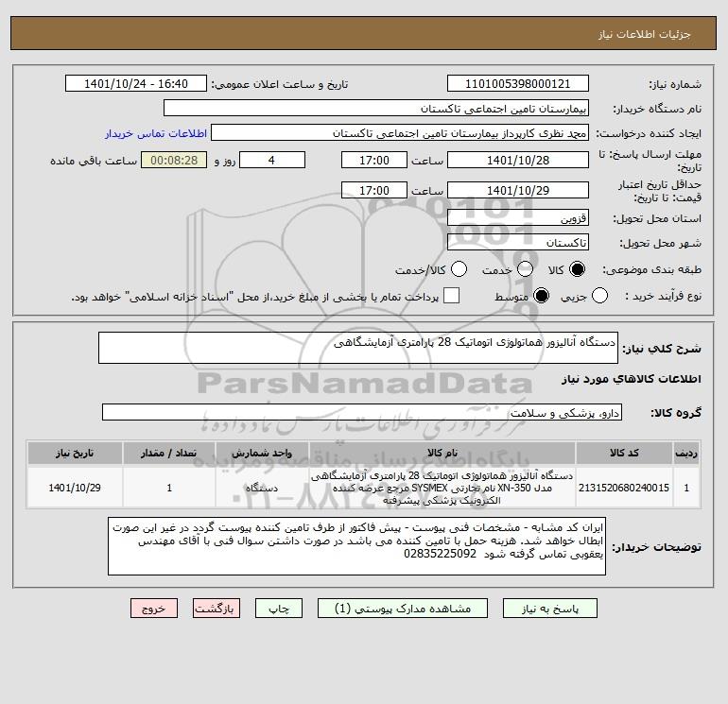Click the تعداد / مقدار column header

[x=169, y=453]
